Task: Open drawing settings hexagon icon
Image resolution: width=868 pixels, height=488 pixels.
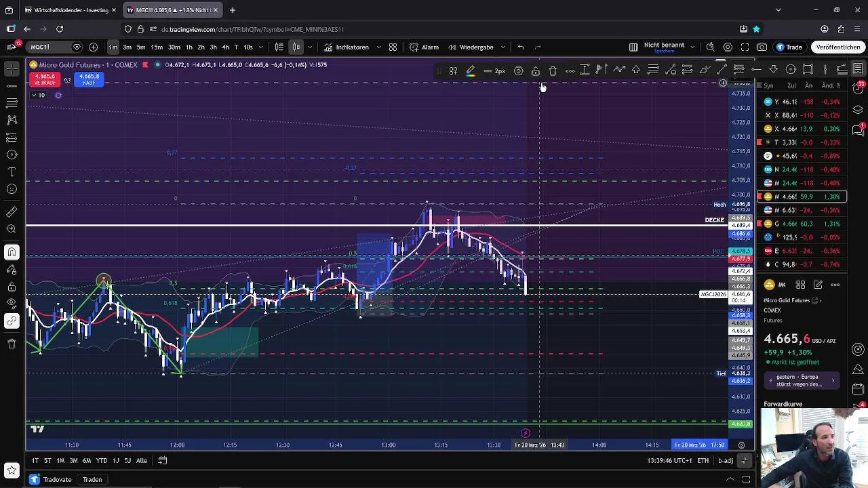Action: pos(519,70)
